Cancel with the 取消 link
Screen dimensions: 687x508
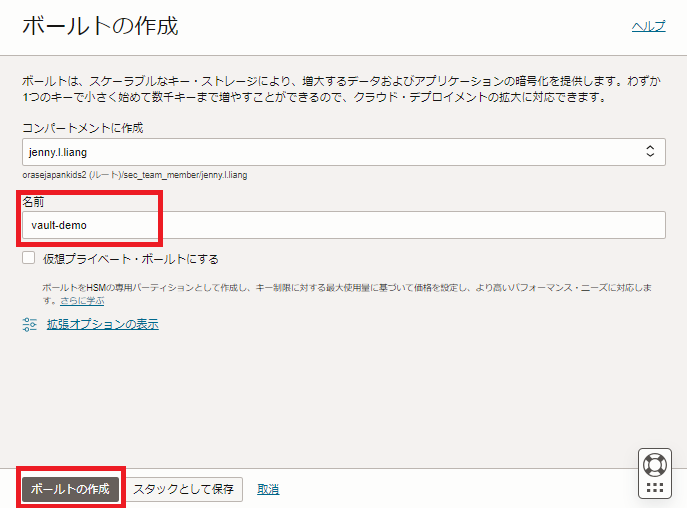pyautogui.click(x=268, y=489)
